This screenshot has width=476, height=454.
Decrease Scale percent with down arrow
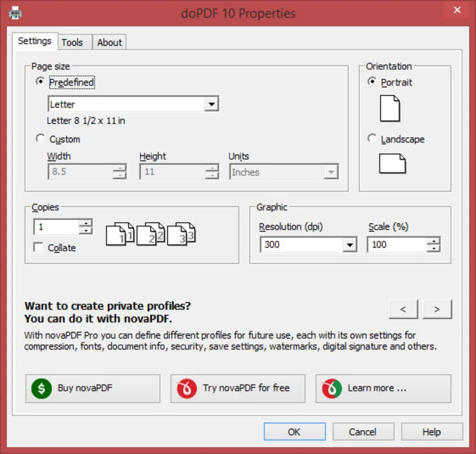[x=434, y=249]
